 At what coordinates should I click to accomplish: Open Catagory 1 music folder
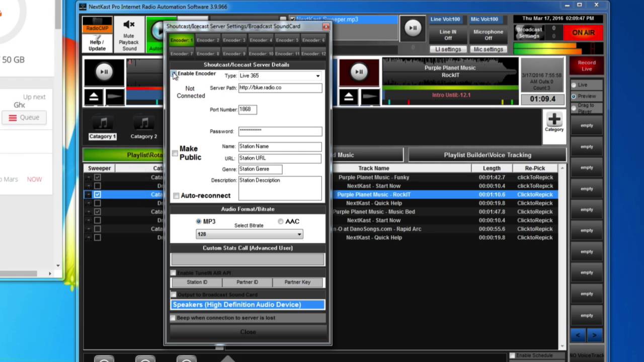click(x=103, y=127)
